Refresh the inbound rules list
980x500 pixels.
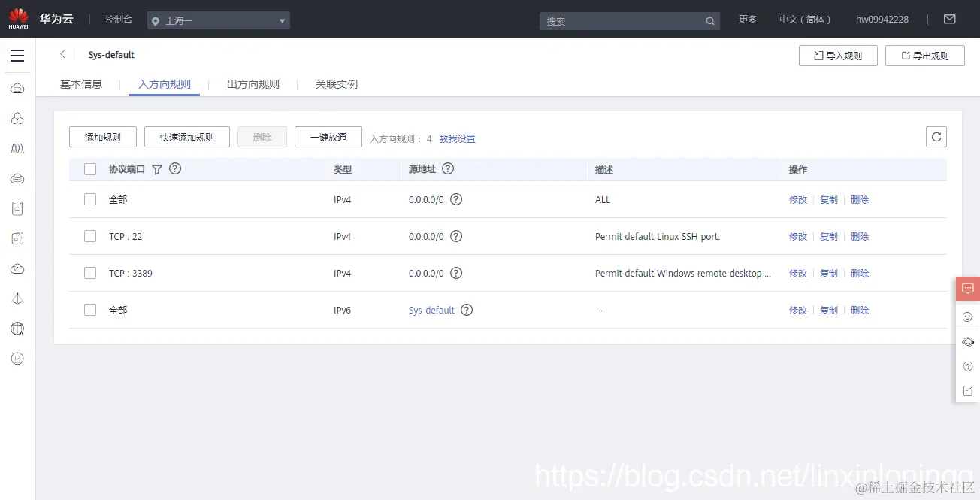tap(936, 137)
